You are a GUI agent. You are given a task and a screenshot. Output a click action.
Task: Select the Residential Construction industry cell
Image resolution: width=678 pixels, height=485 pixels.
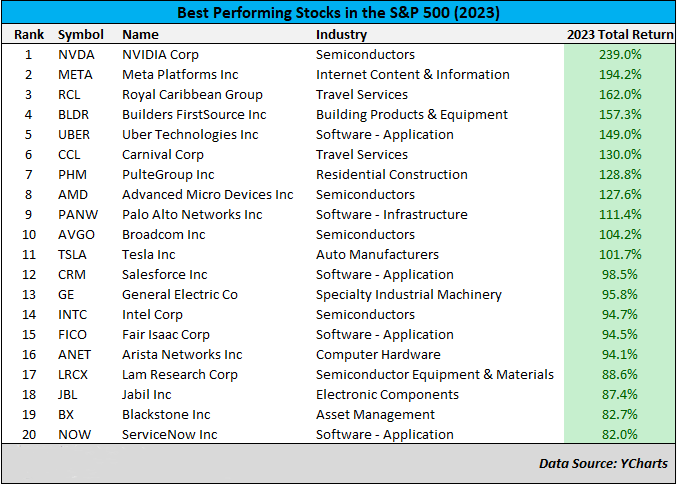pos(385,175)
